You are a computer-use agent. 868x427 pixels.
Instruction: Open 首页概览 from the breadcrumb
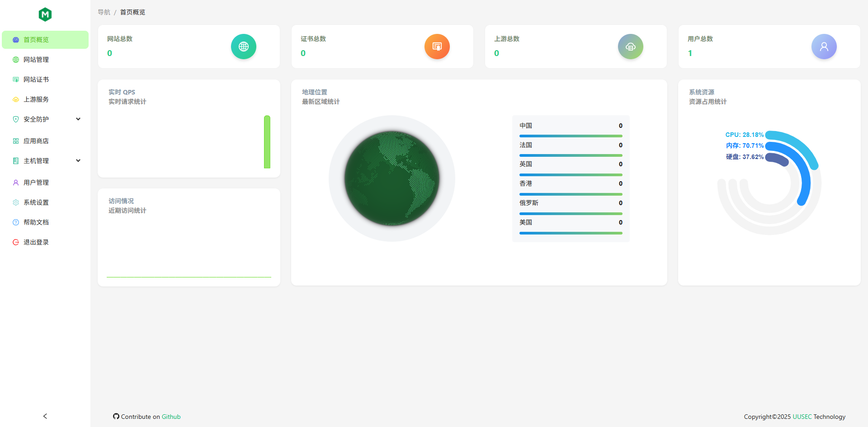pos(132,12)
